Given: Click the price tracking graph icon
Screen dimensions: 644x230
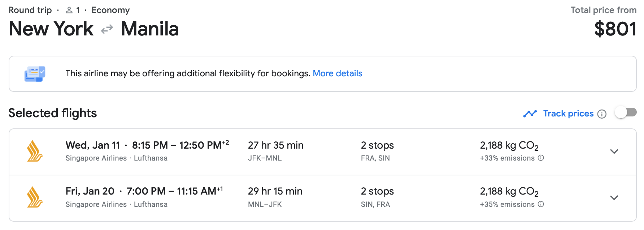Looking at the screenshot, I should tap(530, 114).
